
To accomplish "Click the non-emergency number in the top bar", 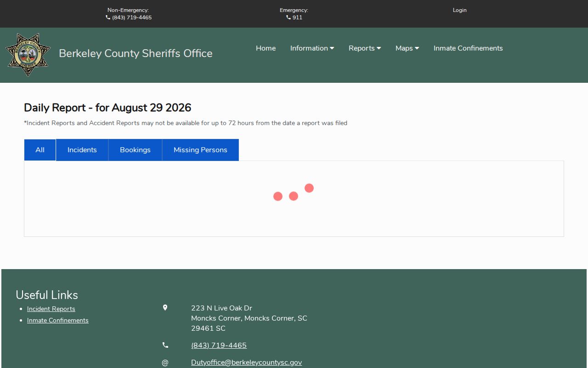I will [132, 17].
